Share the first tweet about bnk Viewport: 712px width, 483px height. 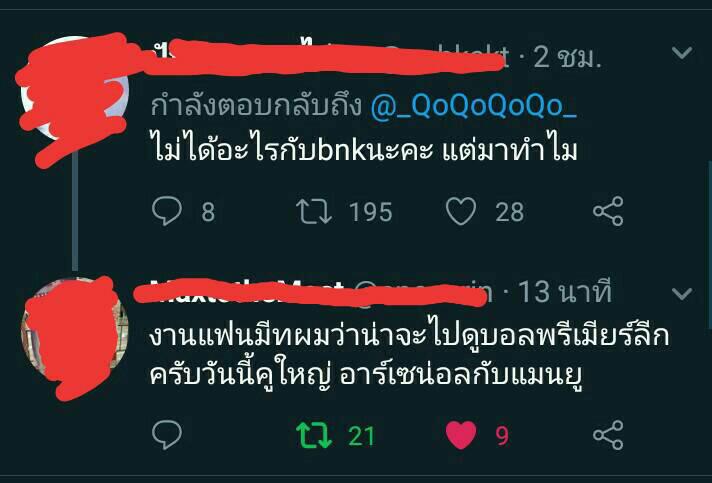608,211
